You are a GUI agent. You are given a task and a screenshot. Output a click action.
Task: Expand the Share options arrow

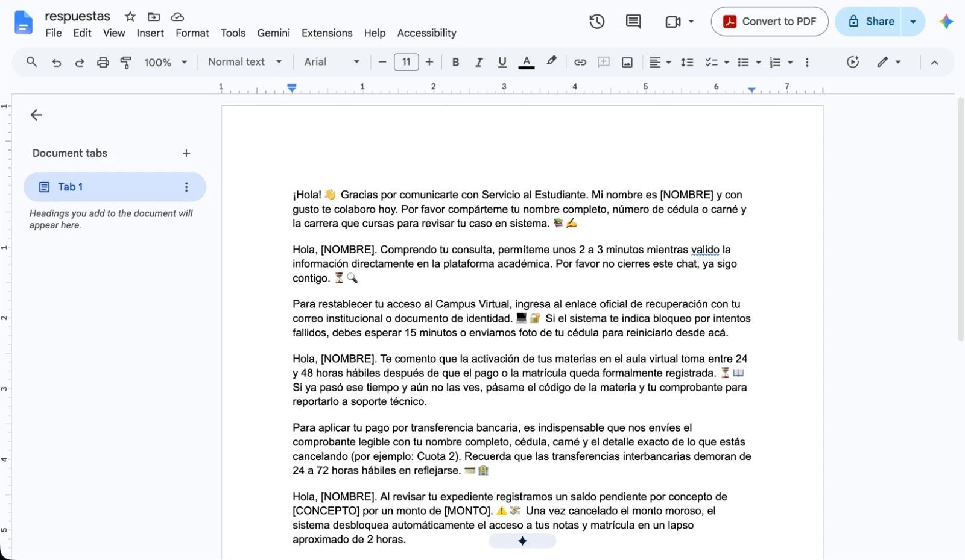tap(913, 22)
